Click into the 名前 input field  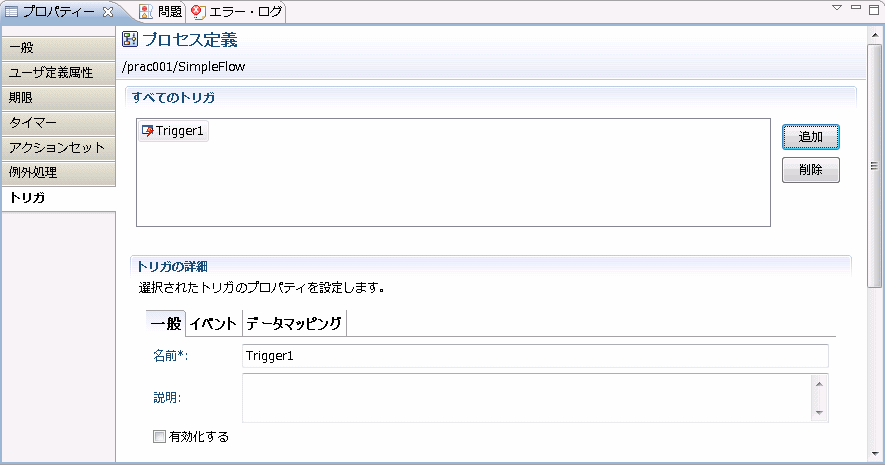535,356
